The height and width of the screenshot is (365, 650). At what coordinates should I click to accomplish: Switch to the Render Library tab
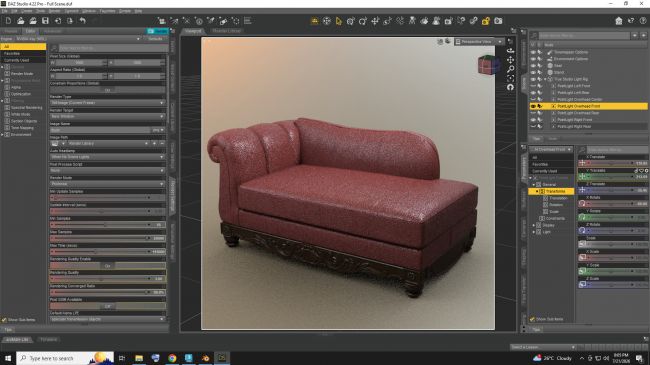(226, 31)
